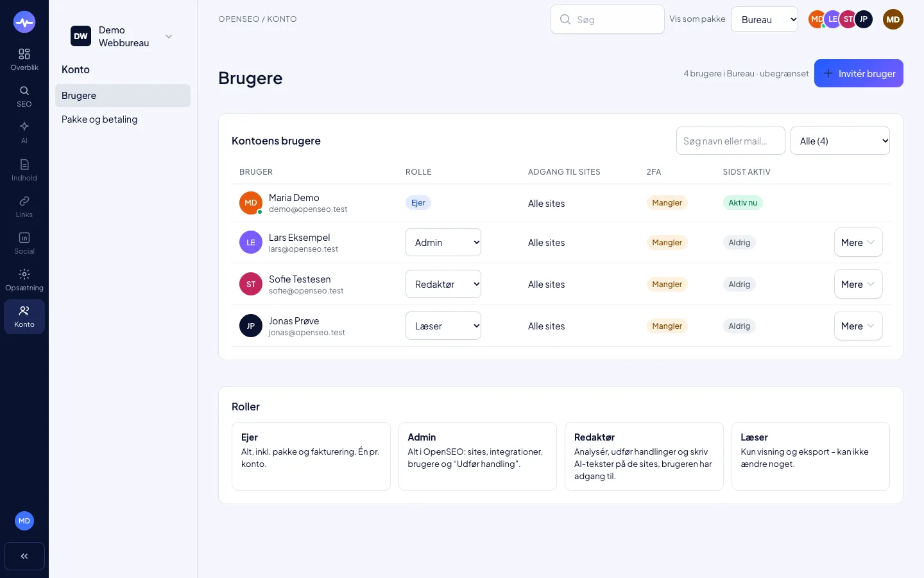Open the Overblik sidebar section

24,59
